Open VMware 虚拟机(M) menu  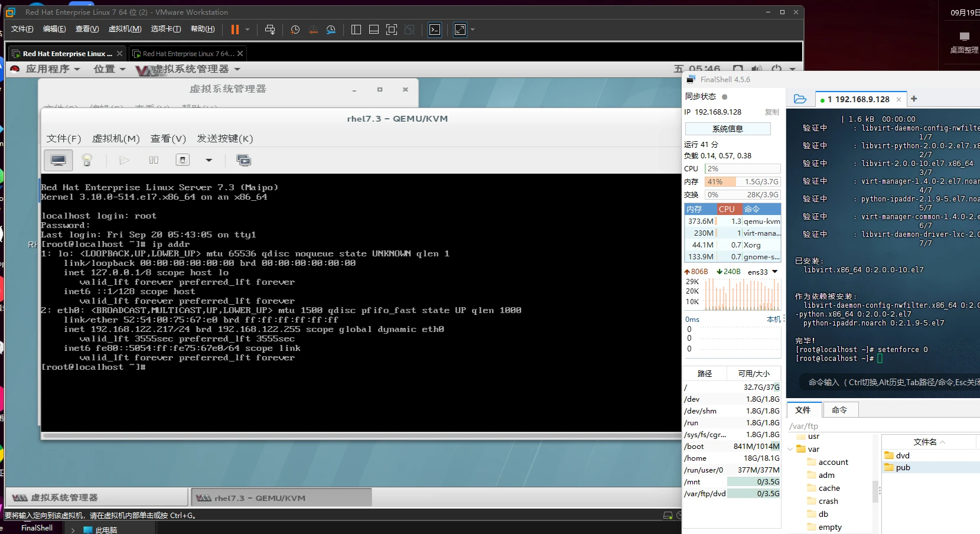tap(125, 29)
